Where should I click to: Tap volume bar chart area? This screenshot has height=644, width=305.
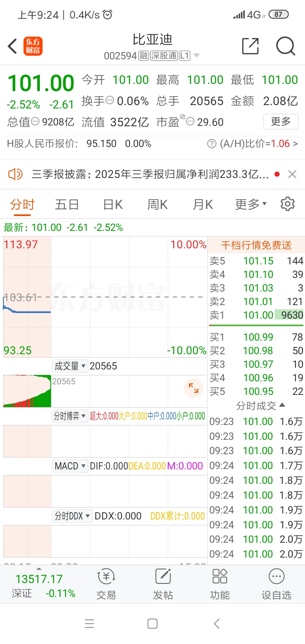point(105,391)
